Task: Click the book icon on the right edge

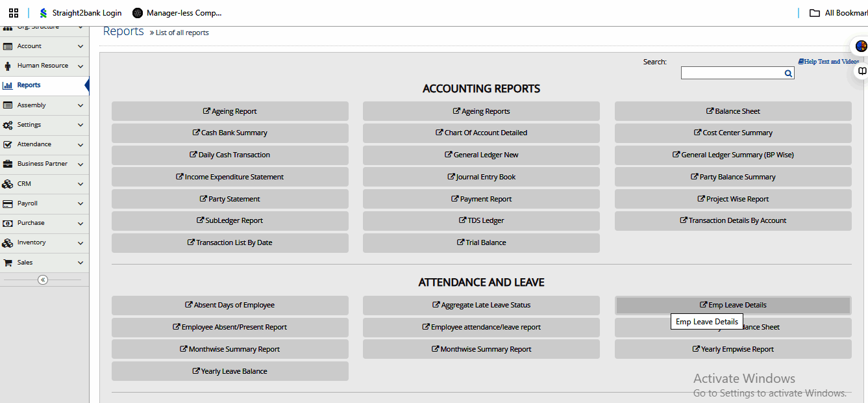Action: [862, 71]
